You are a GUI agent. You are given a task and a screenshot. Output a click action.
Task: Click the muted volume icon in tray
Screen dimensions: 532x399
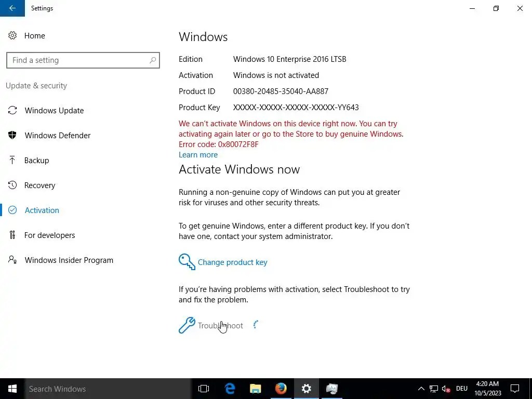[x=446, y=389]
